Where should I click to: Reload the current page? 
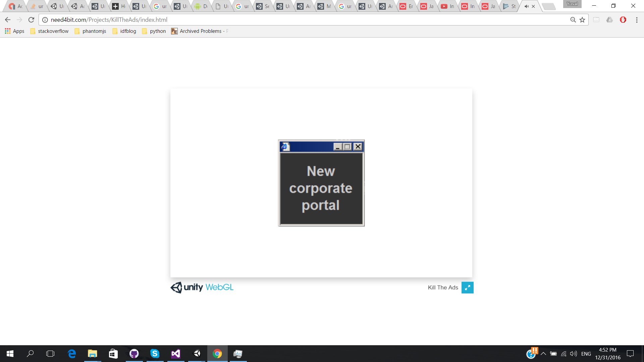[31, 20]
